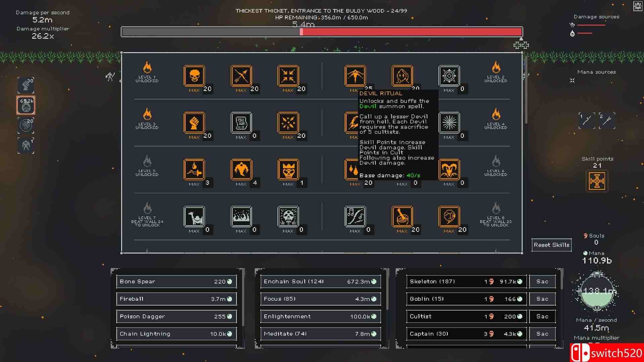Cast the Fireball spell entry
Viewport: 644px width, 362px height.
tap(176, 299)
